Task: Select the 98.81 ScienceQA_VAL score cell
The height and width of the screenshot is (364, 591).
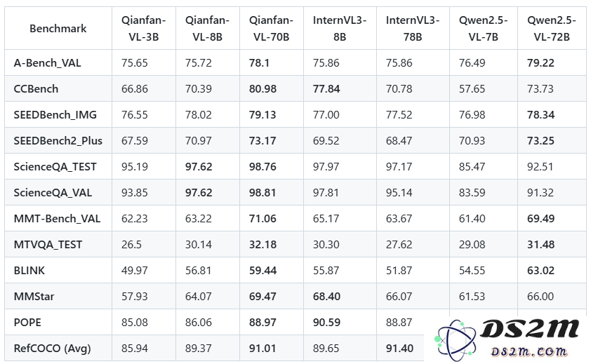Action: click(263, 192)
